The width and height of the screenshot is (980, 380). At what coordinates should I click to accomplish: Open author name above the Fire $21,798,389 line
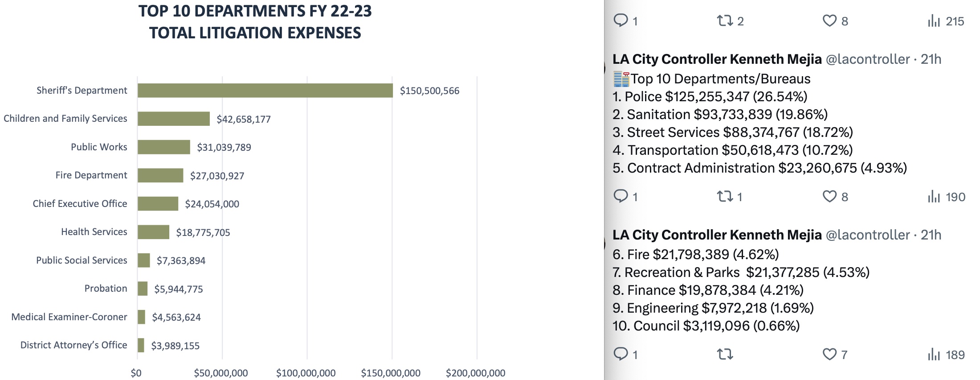click(717, 235)
